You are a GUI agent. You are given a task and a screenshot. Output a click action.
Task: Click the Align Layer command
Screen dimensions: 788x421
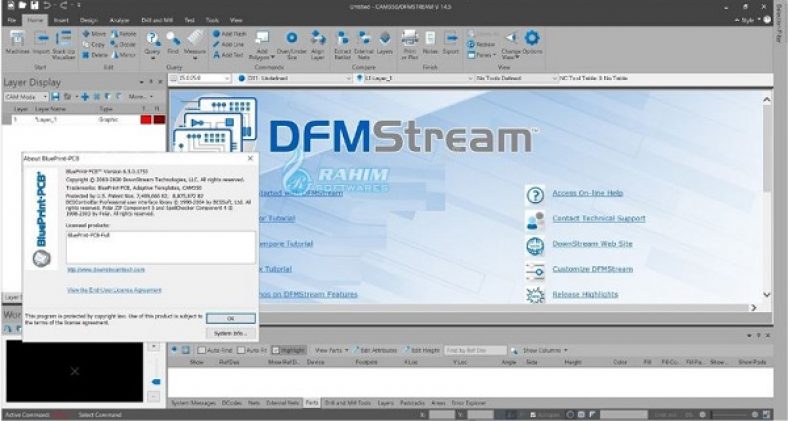pyautogui.click(x=318, y=45)
